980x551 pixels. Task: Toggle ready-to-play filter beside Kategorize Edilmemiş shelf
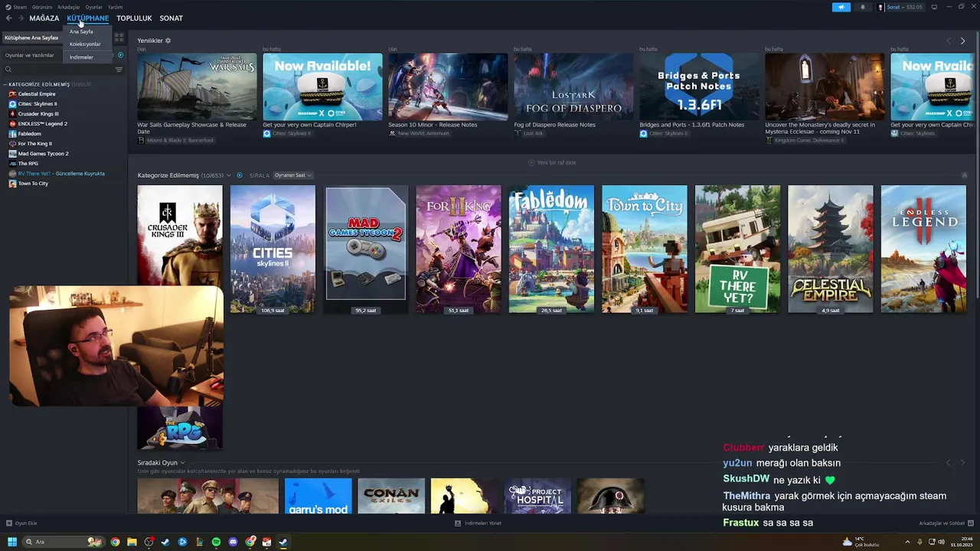[x=240, y=175]
